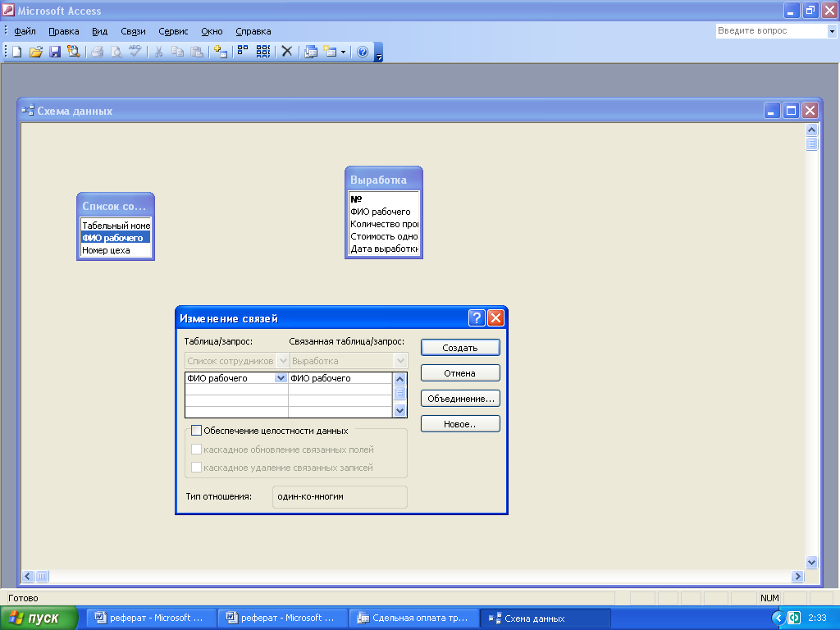Viewport: 840px width, 630px height.
Task: Click the Clear Layout X icon
Action: tap(287, 52)
